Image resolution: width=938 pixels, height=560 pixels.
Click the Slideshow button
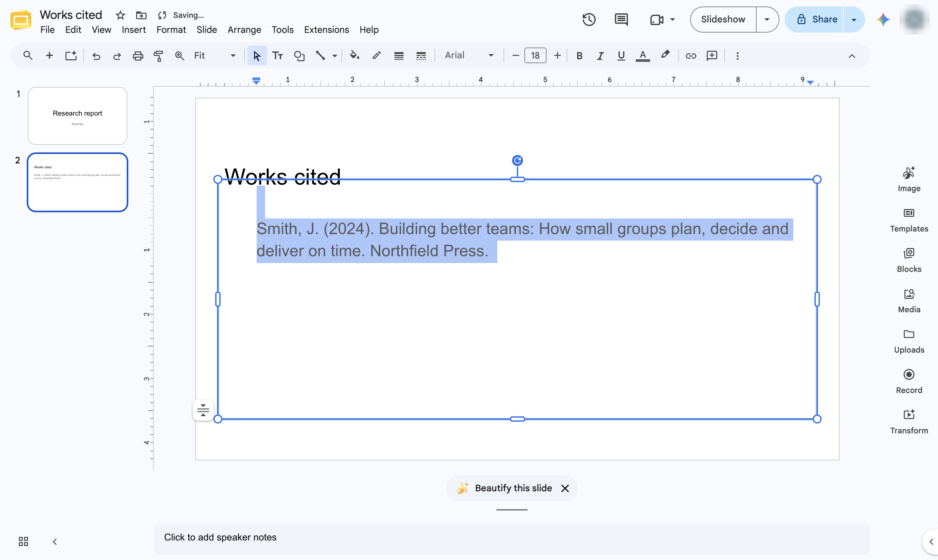click(x=723, y=19)
